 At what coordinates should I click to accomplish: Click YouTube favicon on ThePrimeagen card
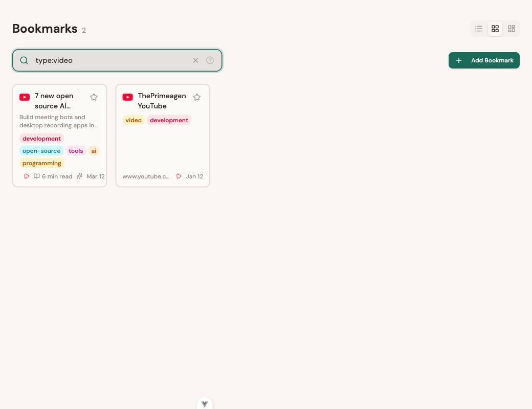pos(128,97)
